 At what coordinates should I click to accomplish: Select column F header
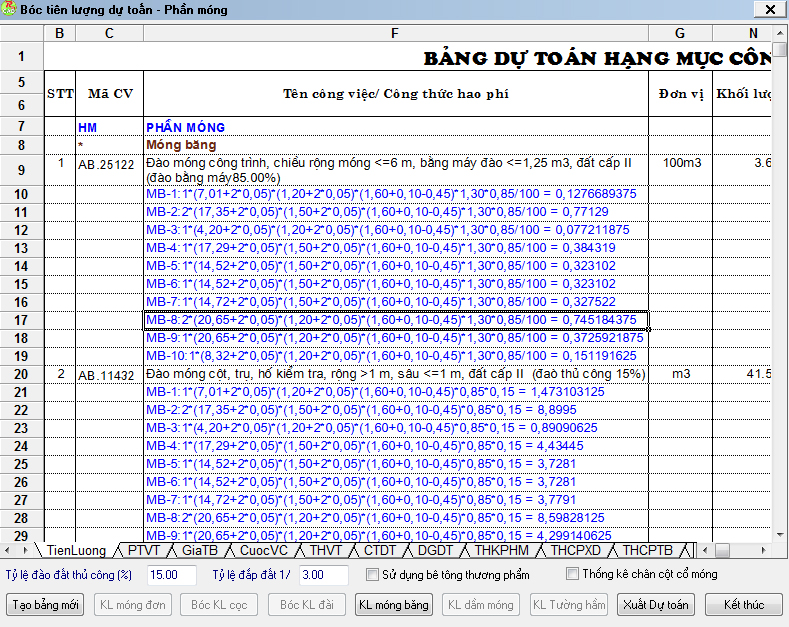click(396, 33)
